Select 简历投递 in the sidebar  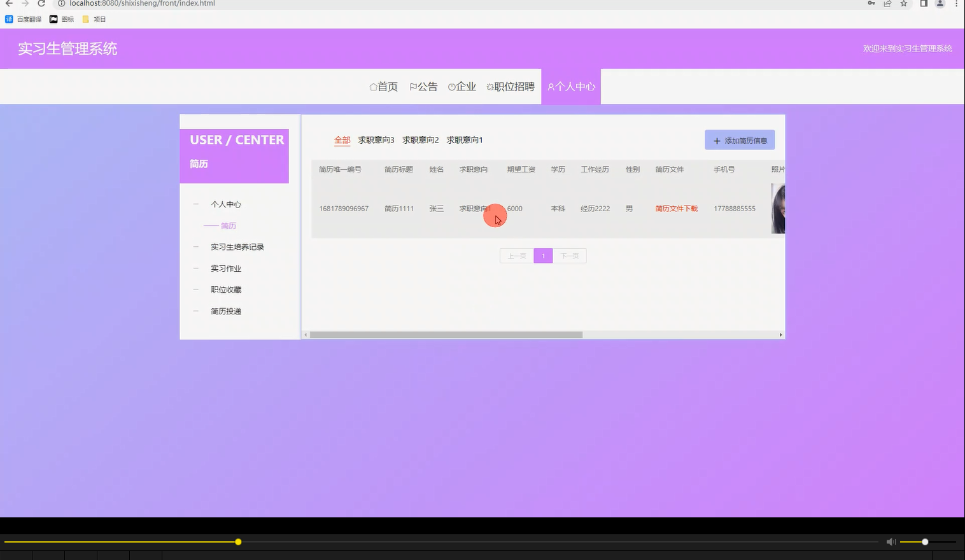(226, 311)
